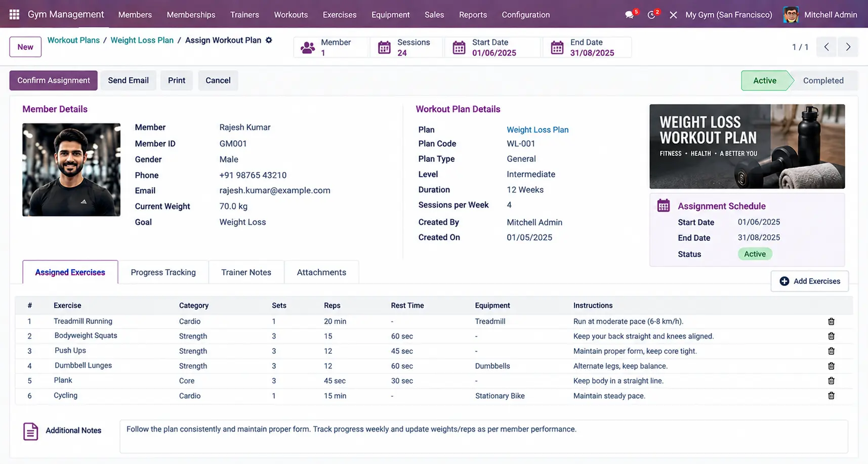
Task: Click the Sessions calendar stat icon
Action: [x=384, y=48]
